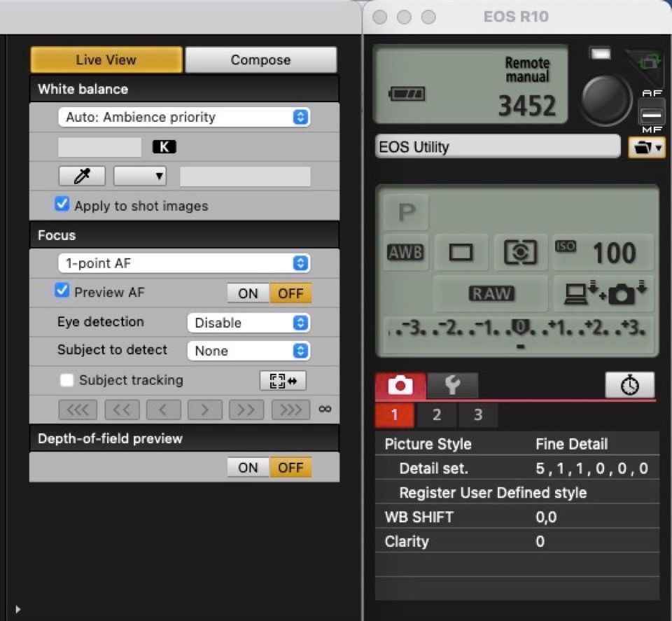Open the 1-point AF method dropdown

(x=184, y=263)
